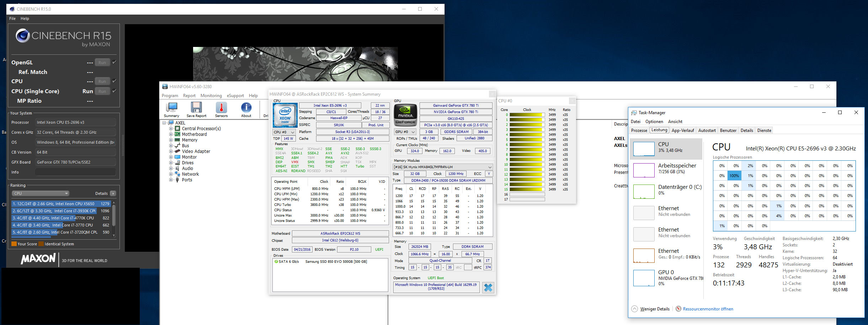This screenshot has height=325, width=868.
Task: Open the SK Hynix memory module dropdown
Action: click(442, 167)
